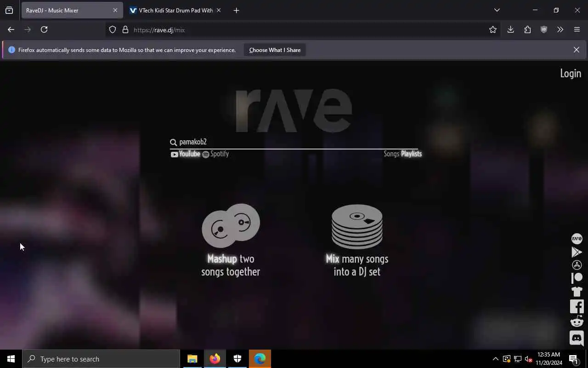The width and height of the screenshot is (588, 368).
Task: Select Spotify as search source
Action: tap(215, 154)
